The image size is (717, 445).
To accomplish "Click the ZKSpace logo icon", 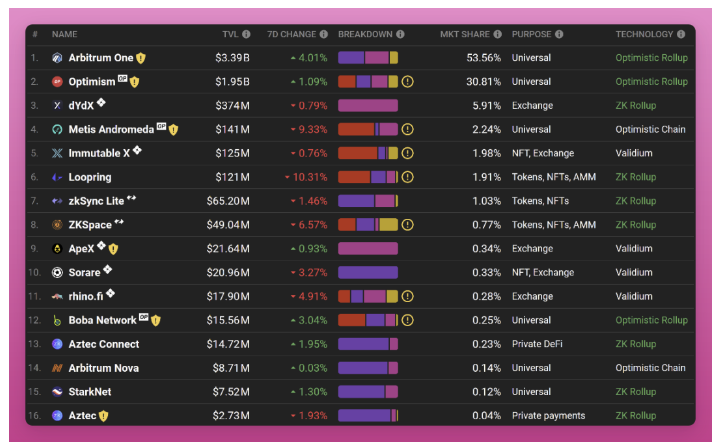I will [x=57, y=225].
